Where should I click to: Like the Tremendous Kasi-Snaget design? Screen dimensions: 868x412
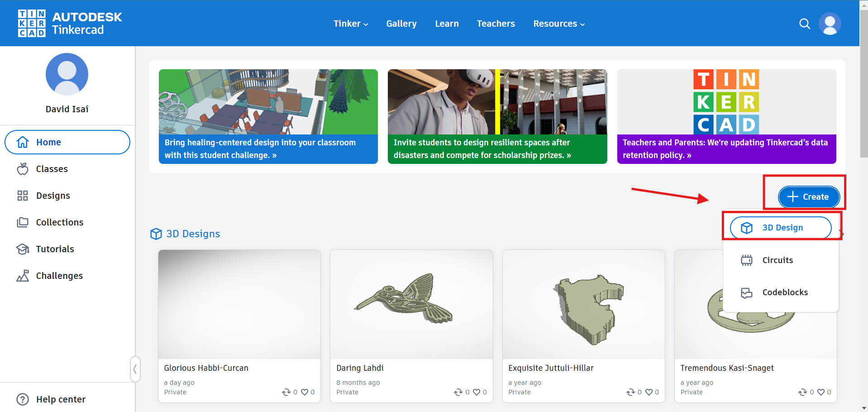[x=821, y=392]
